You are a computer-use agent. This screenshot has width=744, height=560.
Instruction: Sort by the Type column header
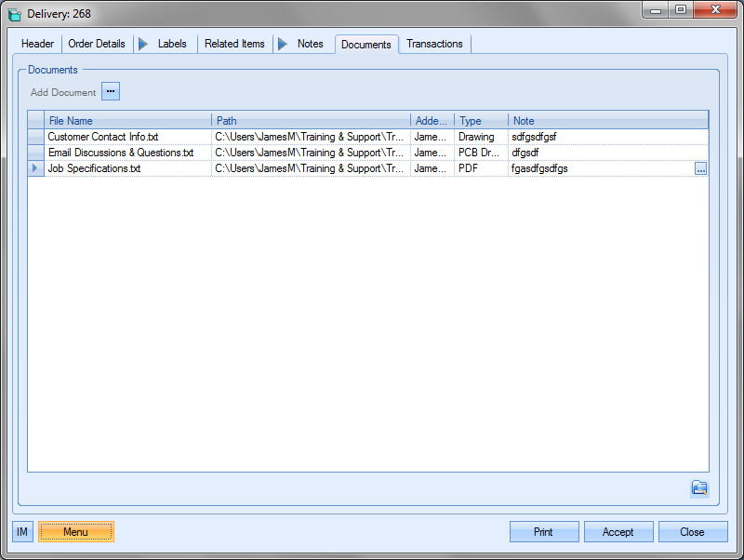point(481,121)
